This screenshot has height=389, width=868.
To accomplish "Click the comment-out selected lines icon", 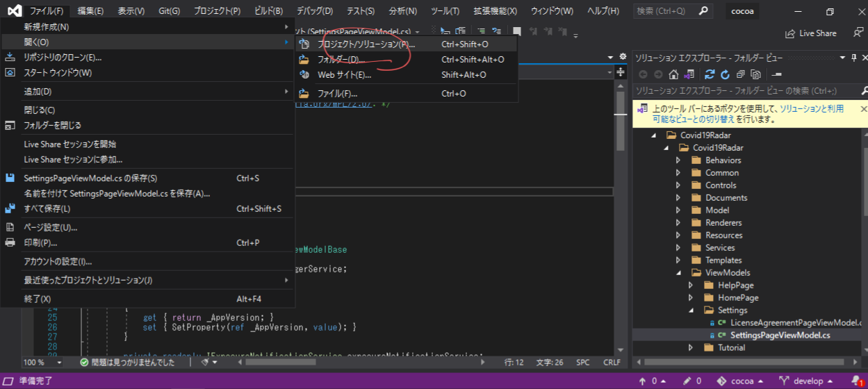I will [481, 32].
